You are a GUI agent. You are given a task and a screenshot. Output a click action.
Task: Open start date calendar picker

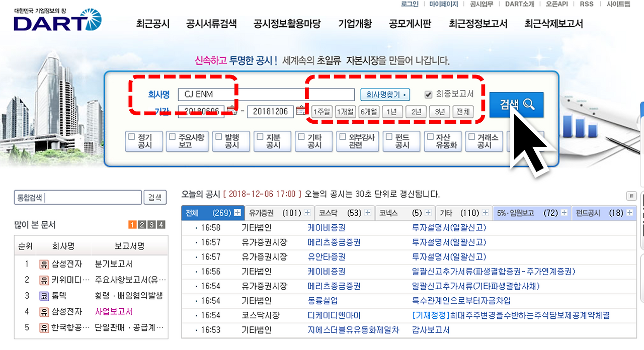[231, 111]
